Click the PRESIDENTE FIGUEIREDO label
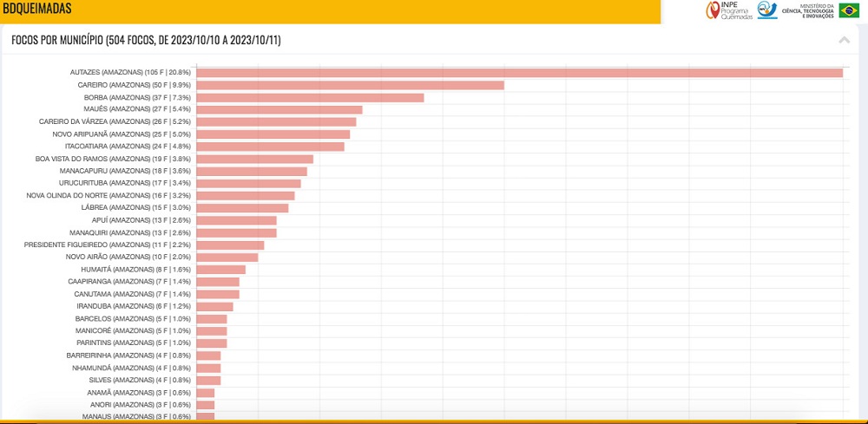Viewport: 868px width, 424px height. click(108, 245)
